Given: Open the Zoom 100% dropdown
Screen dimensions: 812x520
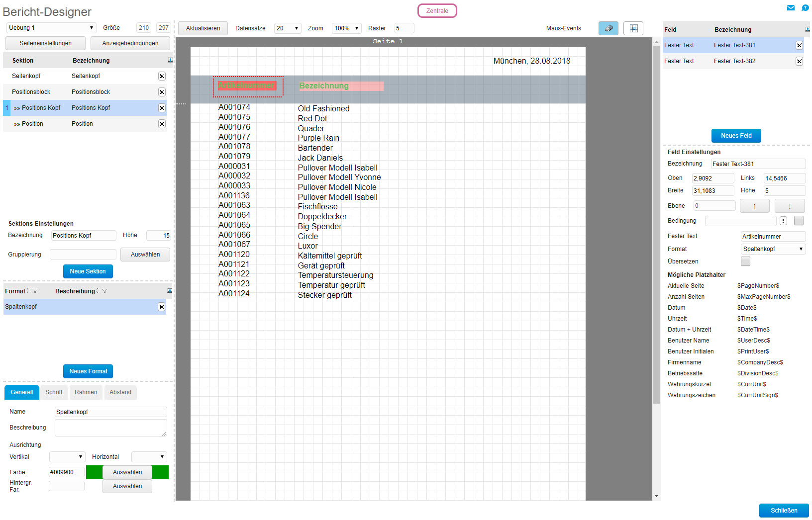Looking at the screenshot, I should 346,28.
